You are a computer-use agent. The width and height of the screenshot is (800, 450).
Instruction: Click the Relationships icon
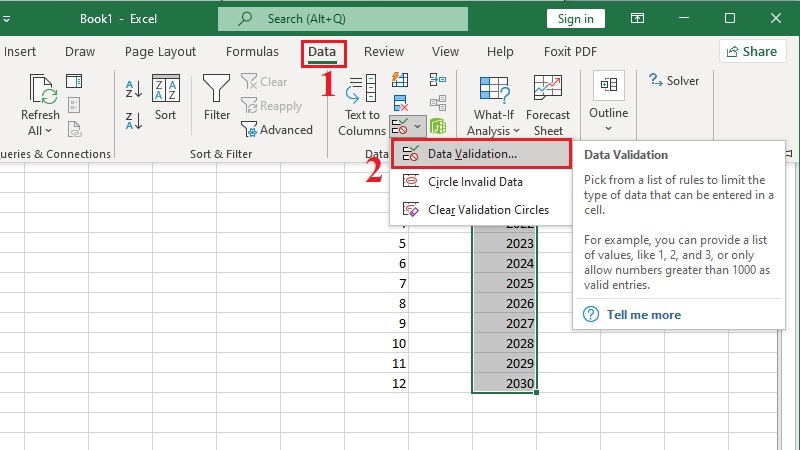(438, 103)
